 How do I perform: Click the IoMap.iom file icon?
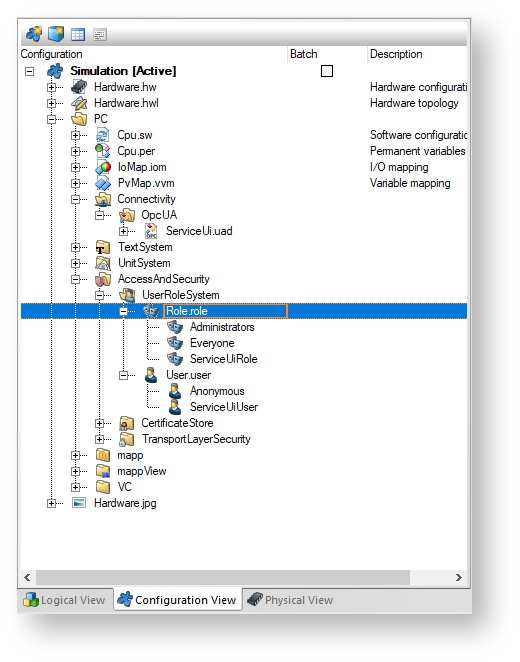pyautogui.click(x=103, y=167)
